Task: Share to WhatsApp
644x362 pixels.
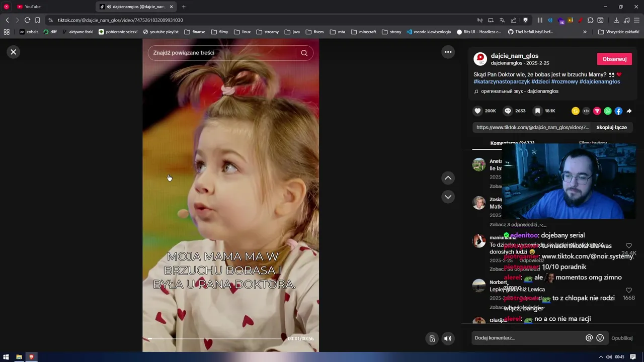Action: 608,111
